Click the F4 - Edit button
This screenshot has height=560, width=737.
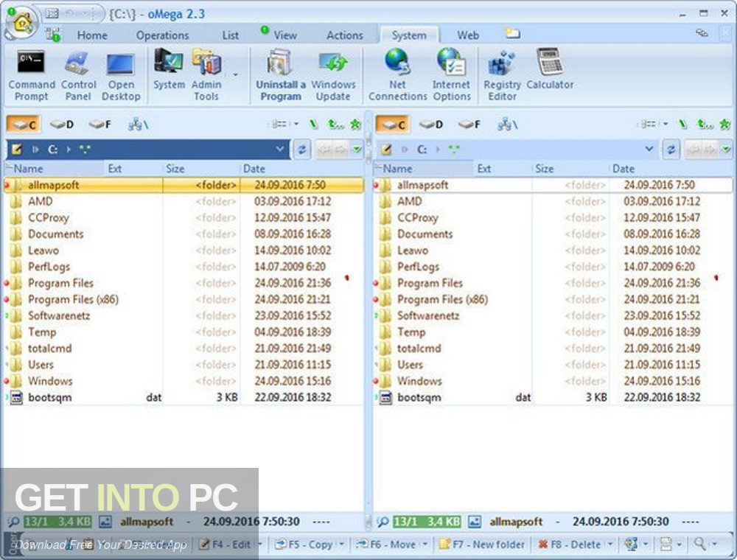pyautogui.click(x=225, y=545)
